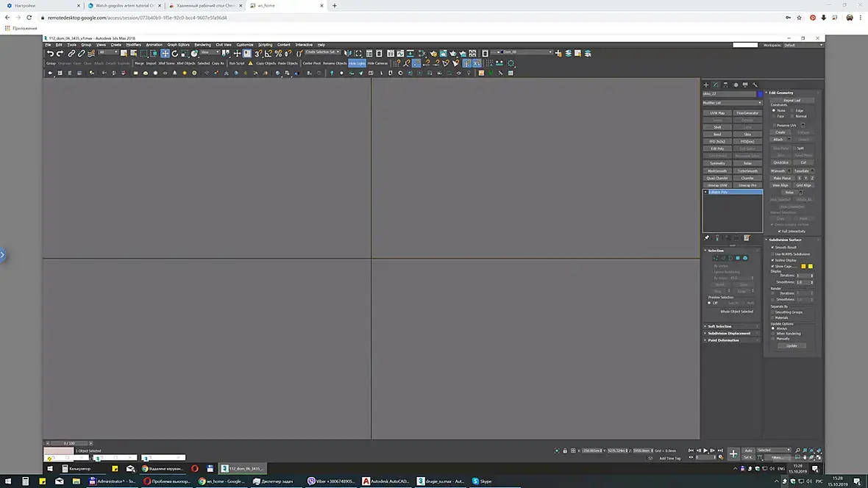Viewport: 868px width, 488px height.
Task: Click the Update button
Action: click(791, 346)
